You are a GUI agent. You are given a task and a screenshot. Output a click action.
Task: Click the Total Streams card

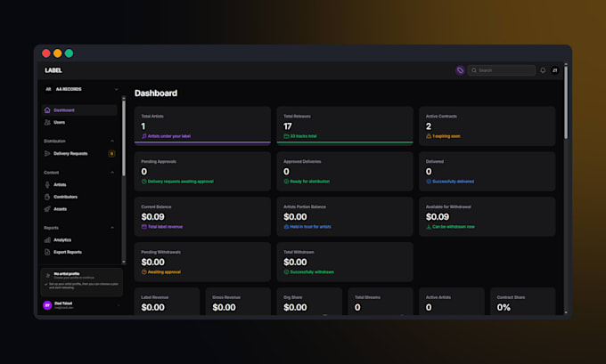[381, 302]
